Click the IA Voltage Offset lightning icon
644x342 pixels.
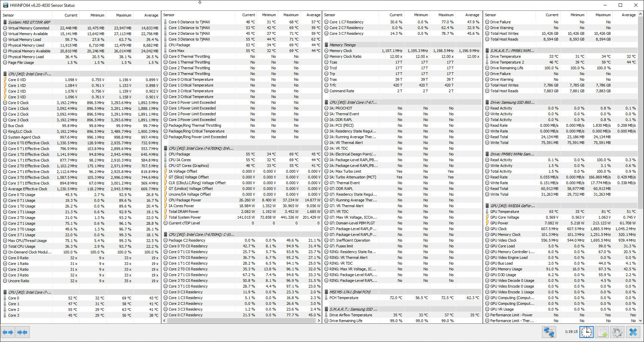pos(166,171)
